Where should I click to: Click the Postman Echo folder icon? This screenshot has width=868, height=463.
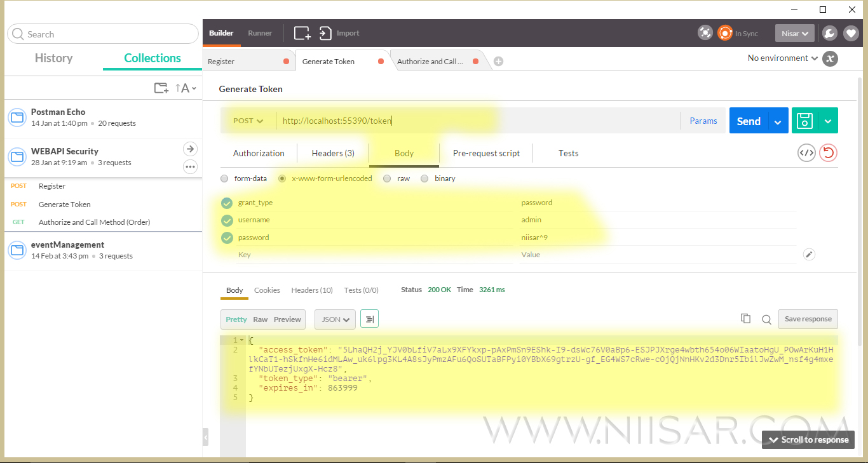(17, 117)
